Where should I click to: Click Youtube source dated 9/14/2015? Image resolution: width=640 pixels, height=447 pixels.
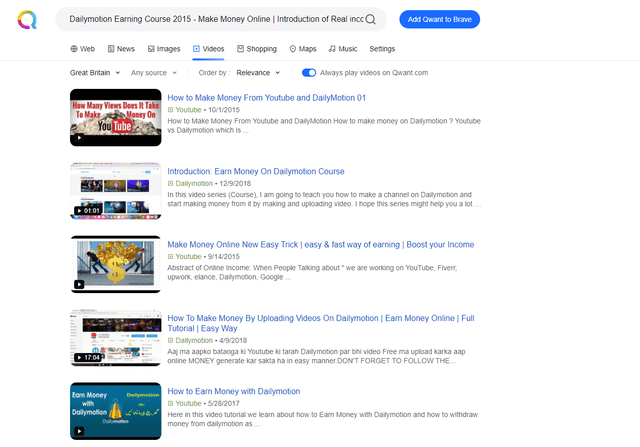(184, 256)
